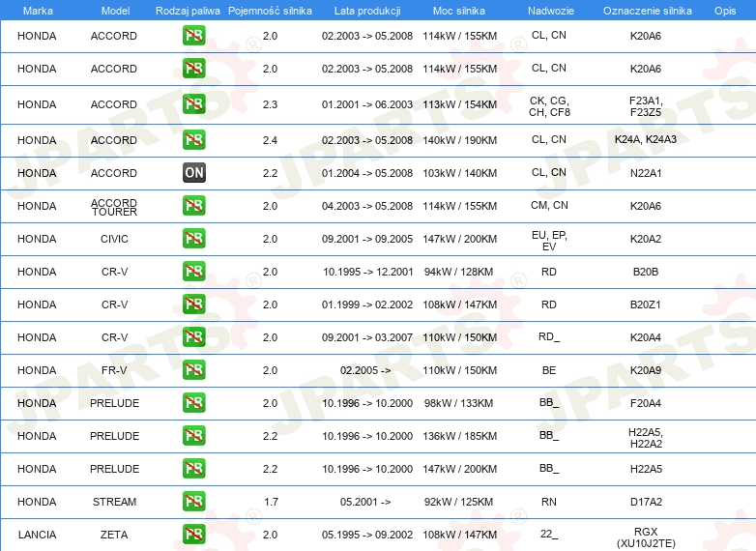Select the engine code K20A9
This screenshot has height=551, width=756.
pyautogui.click(x=646, y=370)
